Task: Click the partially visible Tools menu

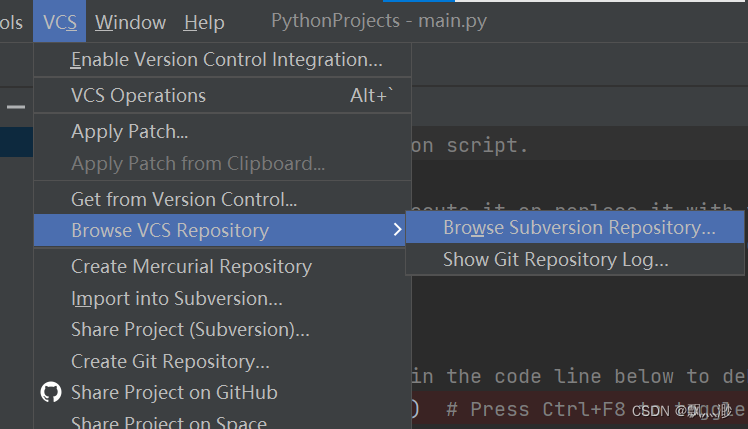Action: tap(12, 22)
